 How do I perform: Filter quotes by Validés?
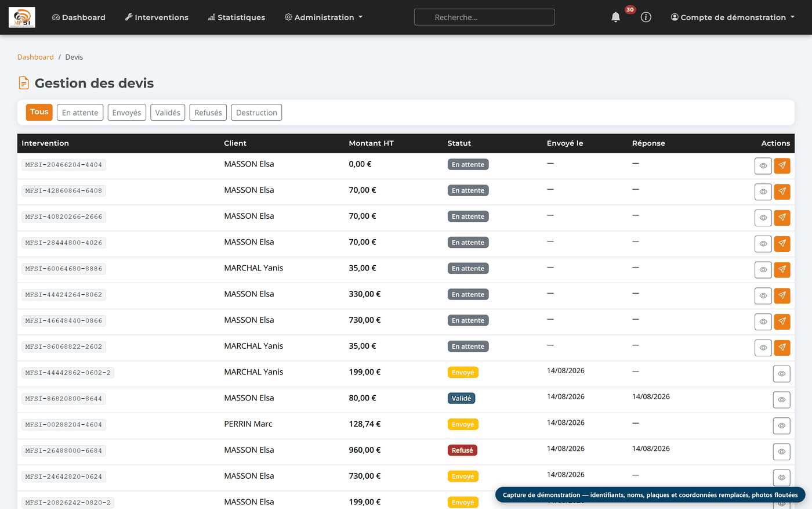click(168, 113)
